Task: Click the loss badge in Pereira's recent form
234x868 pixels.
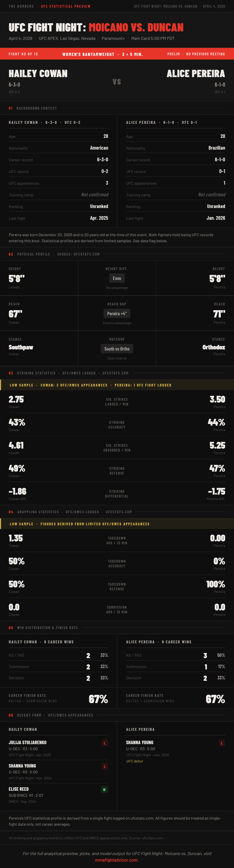Action: coord(222,743)
